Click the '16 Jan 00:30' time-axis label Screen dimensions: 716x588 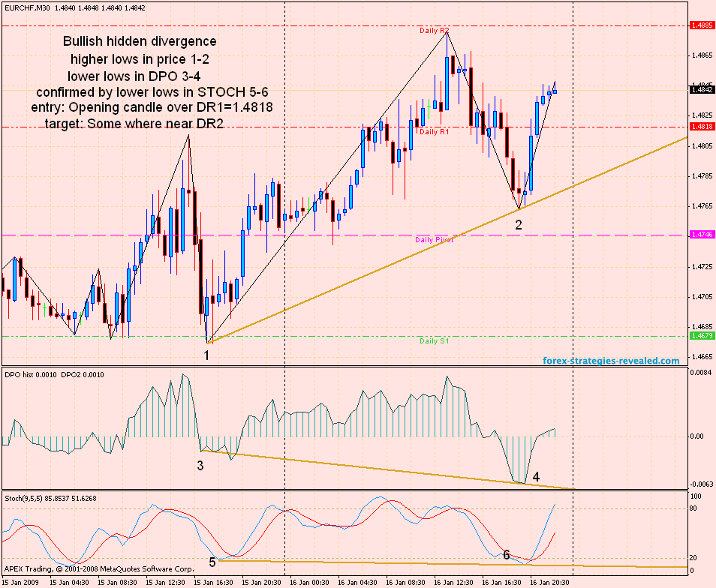tap(309, 583)
